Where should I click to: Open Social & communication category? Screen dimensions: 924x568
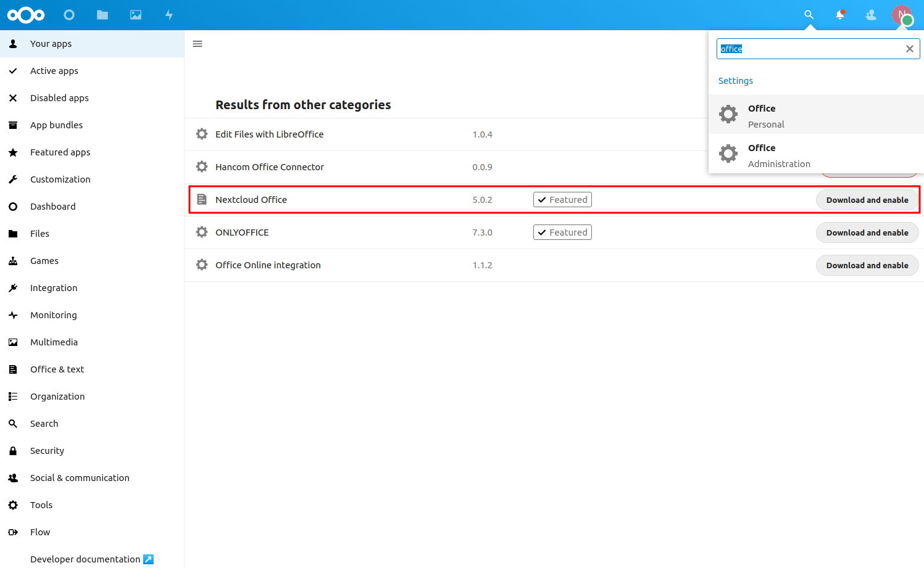(x=92, y=478)
